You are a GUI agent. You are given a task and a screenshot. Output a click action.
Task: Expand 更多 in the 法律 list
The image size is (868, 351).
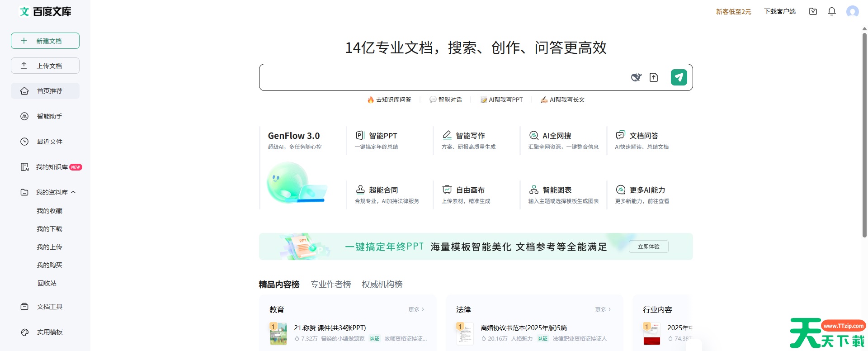[x=603, y=309]
